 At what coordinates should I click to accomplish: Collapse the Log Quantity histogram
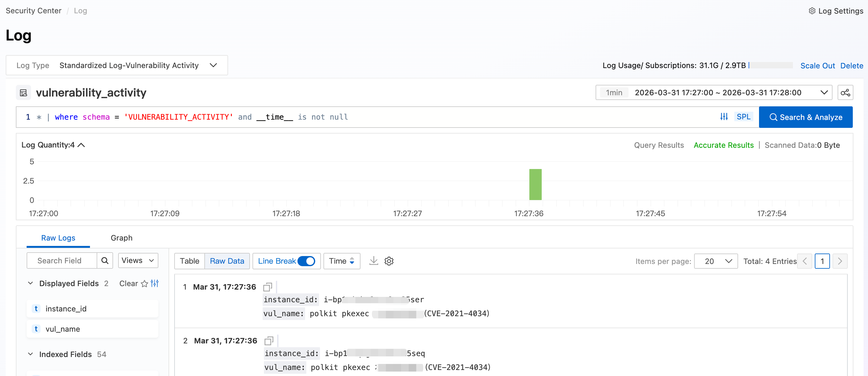[x=81, y=145]
